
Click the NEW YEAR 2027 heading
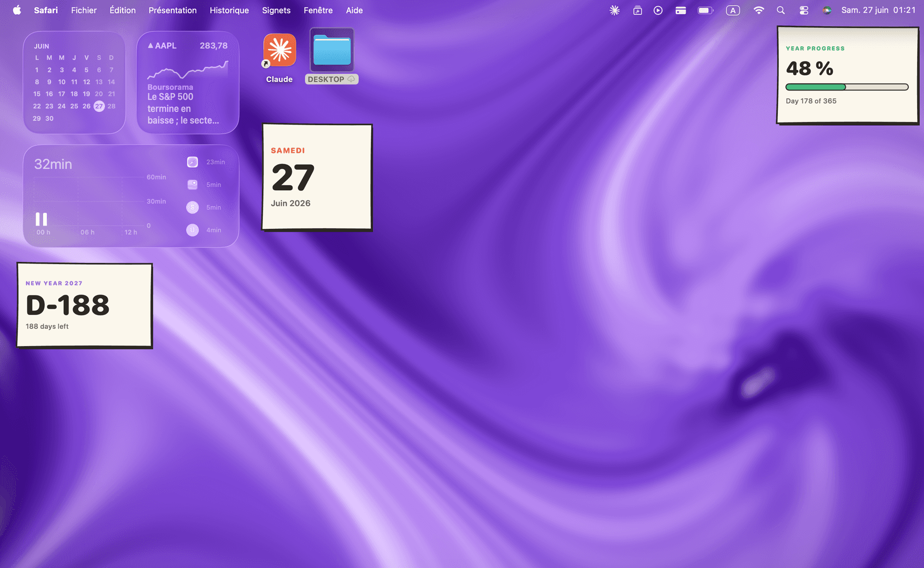click(x=54, y=283)
